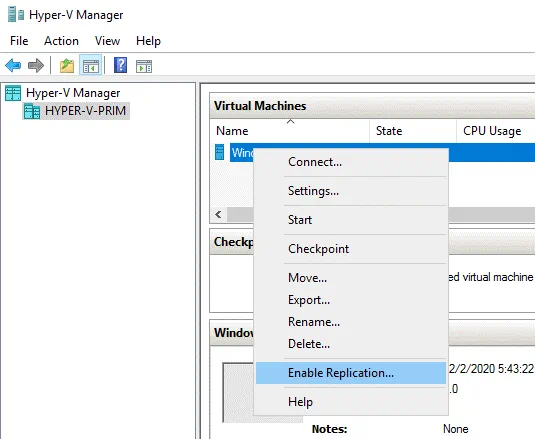Click the Forward arrow toolbar icon
Screen dimensions: 535x439
pos(36,65)
